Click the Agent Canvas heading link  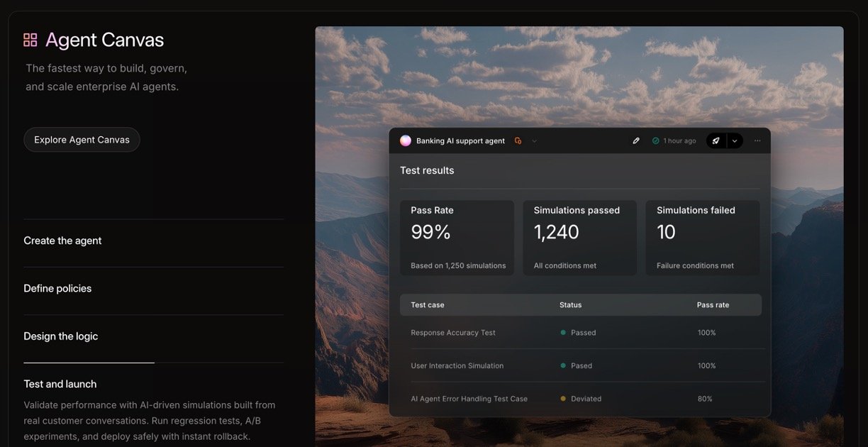click(104, 40)
